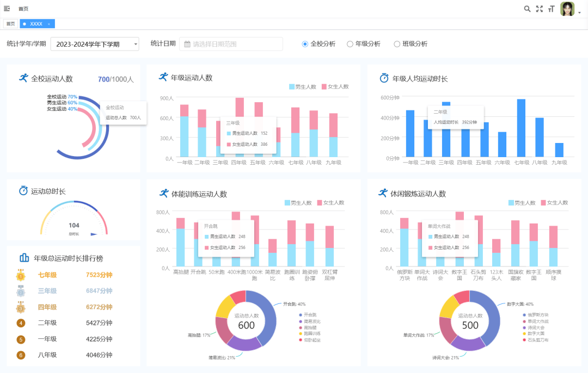Choose the 班级分析 radio option
This screenshot has height=373, width=588.
coord(397,44)
